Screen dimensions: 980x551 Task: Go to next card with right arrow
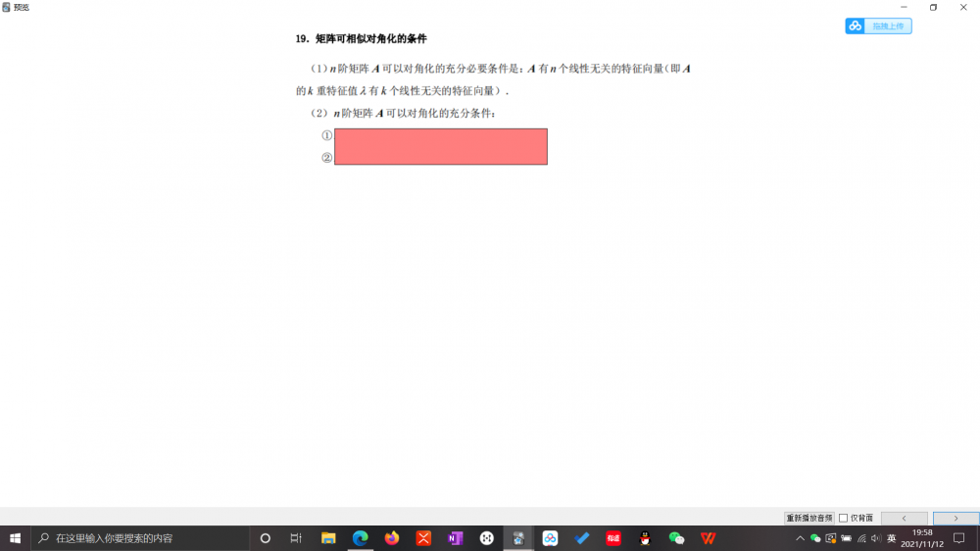(x=955, y=518)
